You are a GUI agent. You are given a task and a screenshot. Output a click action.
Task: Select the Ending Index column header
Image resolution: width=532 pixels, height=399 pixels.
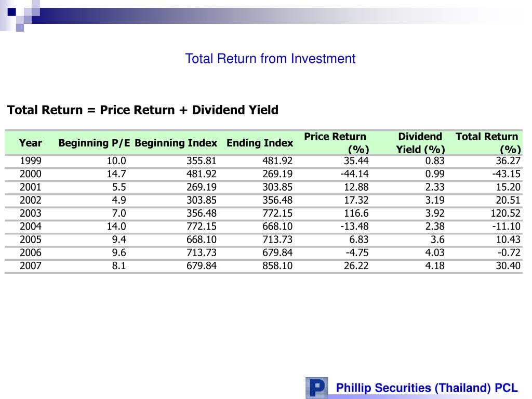pos(260,143)
